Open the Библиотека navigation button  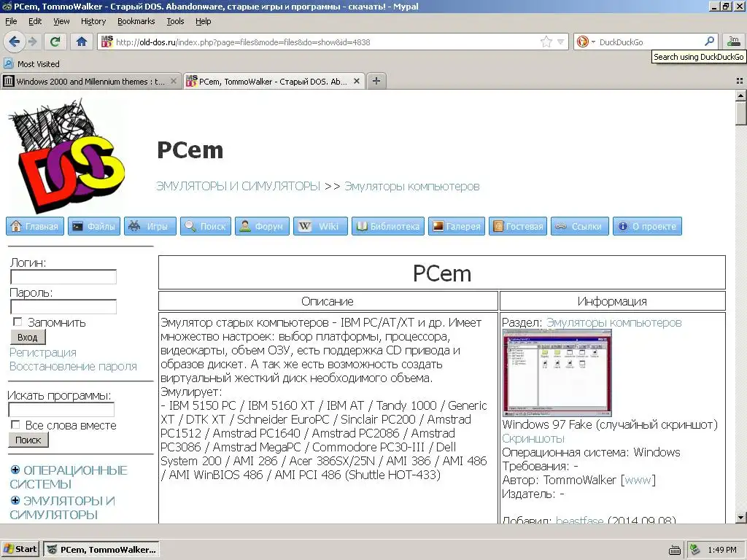click(388, 226)
